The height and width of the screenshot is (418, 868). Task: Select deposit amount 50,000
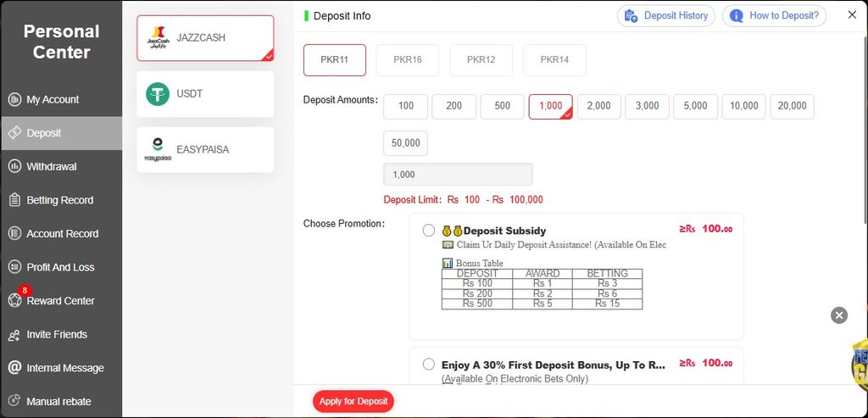[406, 142]
